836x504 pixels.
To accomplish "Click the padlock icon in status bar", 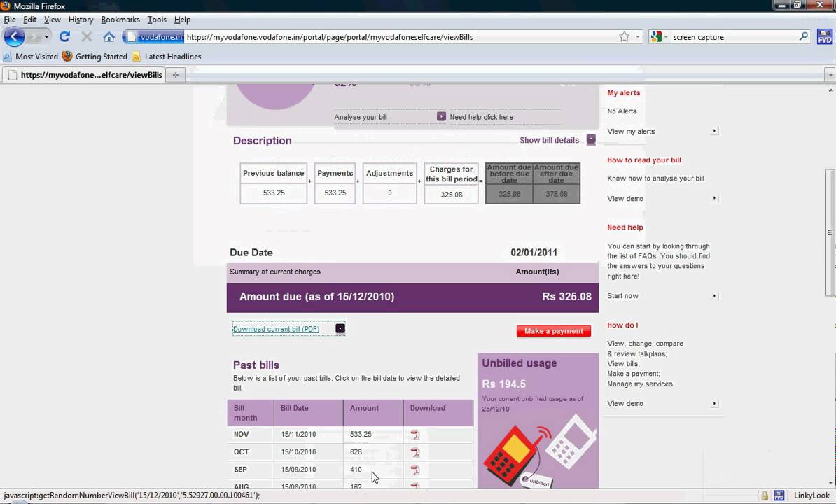I will coord(765,496).
